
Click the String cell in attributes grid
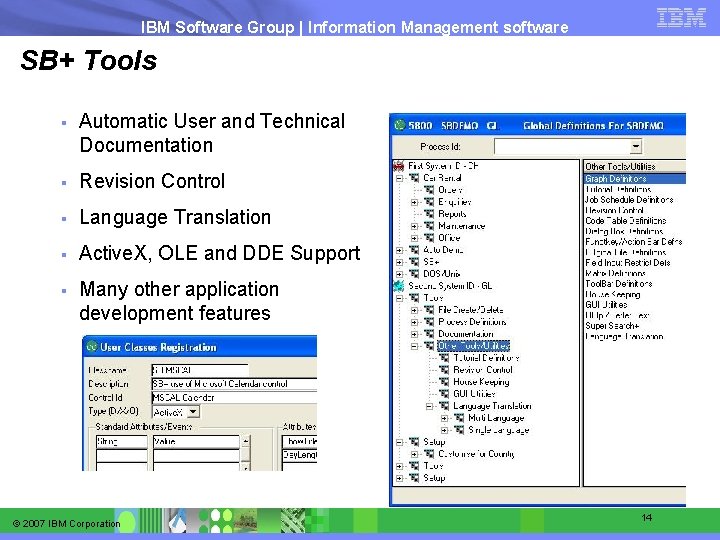click(x=122, y=442)
